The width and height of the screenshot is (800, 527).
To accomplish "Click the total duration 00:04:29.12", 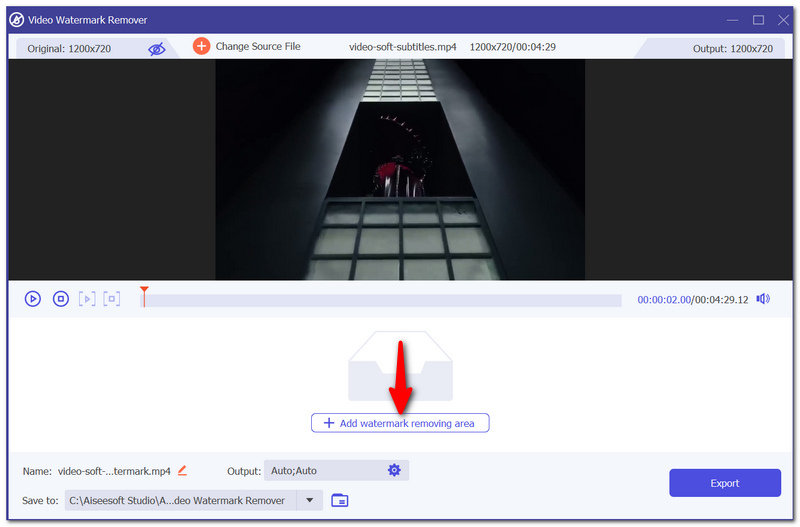I will coord(721,299).
